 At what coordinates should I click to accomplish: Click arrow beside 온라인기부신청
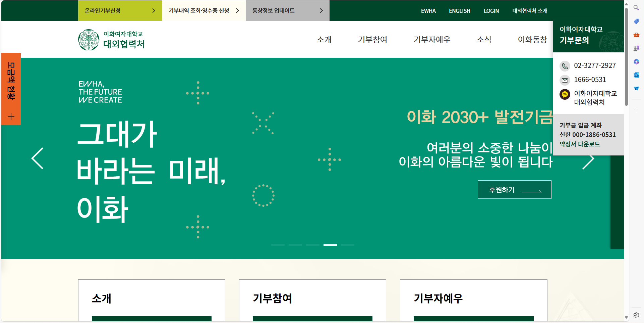point(154,11)
